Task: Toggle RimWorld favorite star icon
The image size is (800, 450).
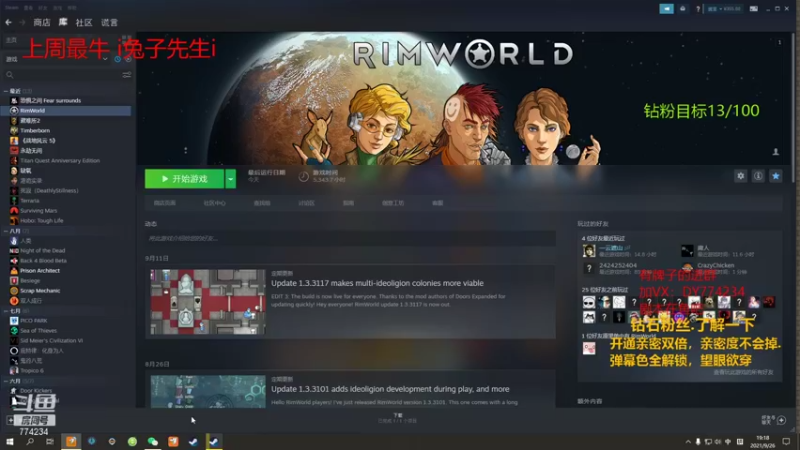Action: [x=776, y=176]
